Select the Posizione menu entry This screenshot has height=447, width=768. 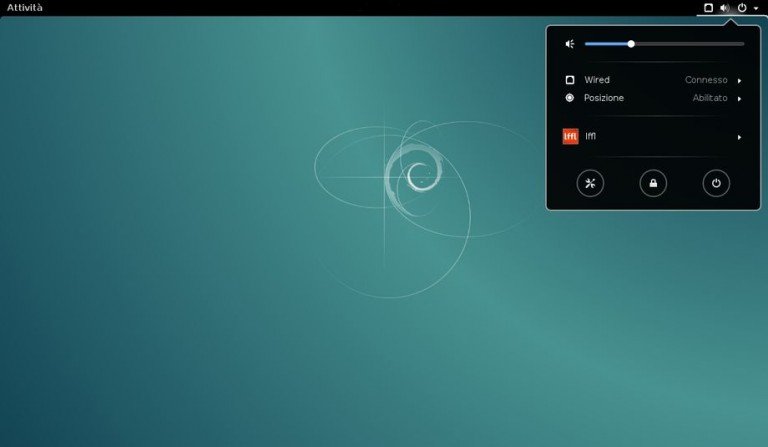[x=604, y=98]
